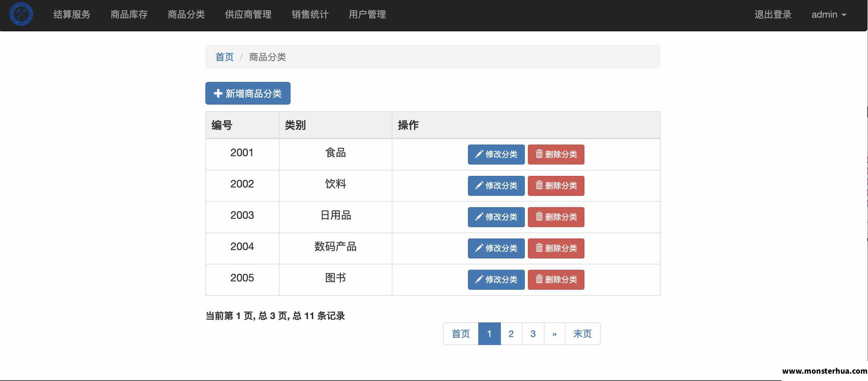Open 用户管理 in the navbar
The width and height of the screenshot is (868, 381).
tap(367, 15)
